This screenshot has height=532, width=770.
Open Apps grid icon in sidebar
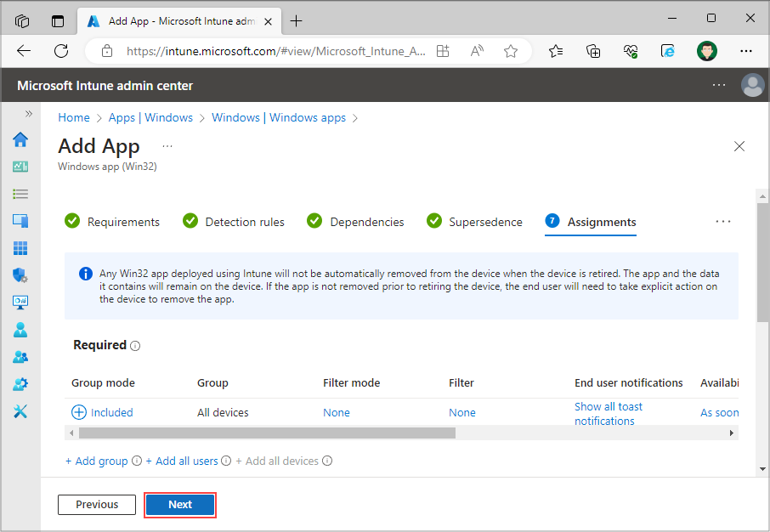(x=20, y=248)
